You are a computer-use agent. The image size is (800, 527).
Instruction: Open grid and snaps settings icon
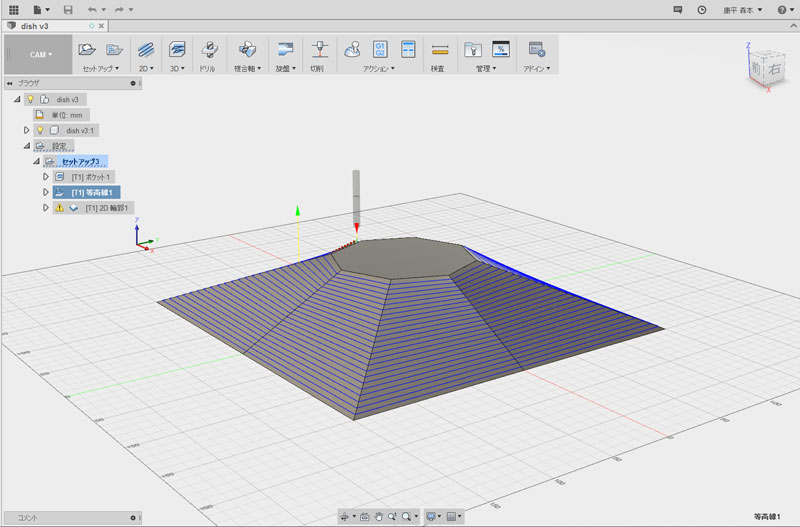pyautogui.click(x=451, y=517)
